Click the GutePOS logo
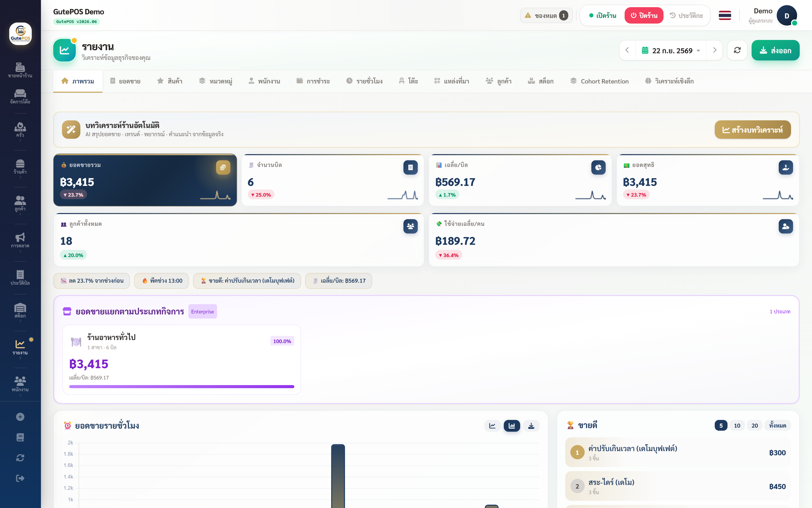The width and height of the screenshot is (812, 508). pos(20,34)
